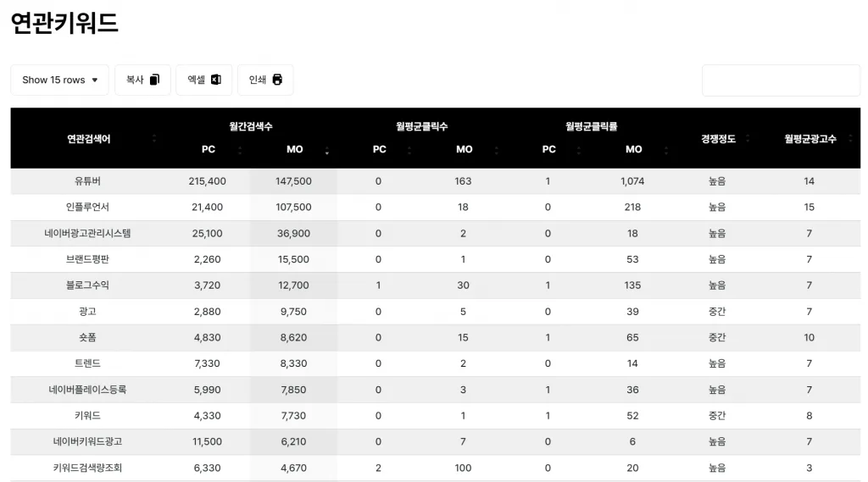The width and height of the screenshot is (868, 482).
Task: Click the table search input field
Action: tap(780, 80)
